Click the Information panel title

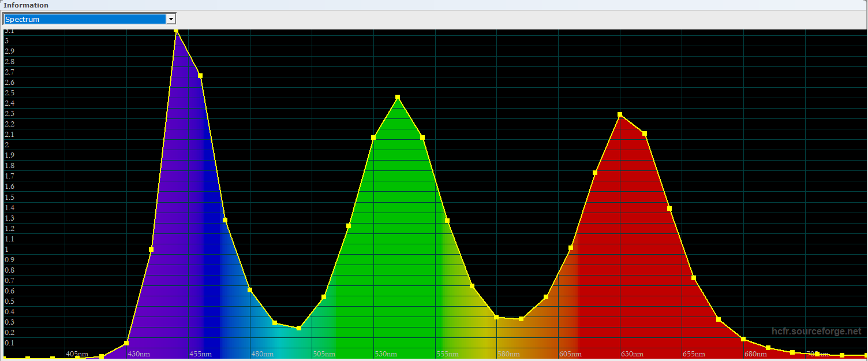click(x=26, y=5)
